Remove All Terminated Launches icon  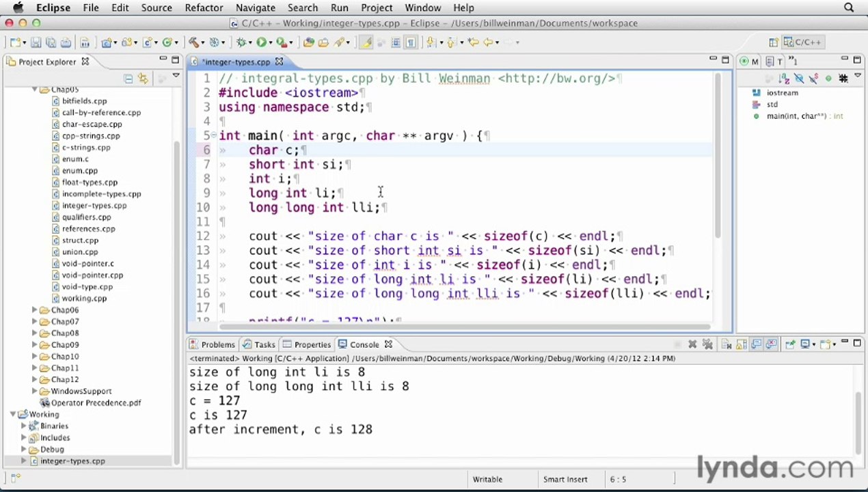click(707, 344)
